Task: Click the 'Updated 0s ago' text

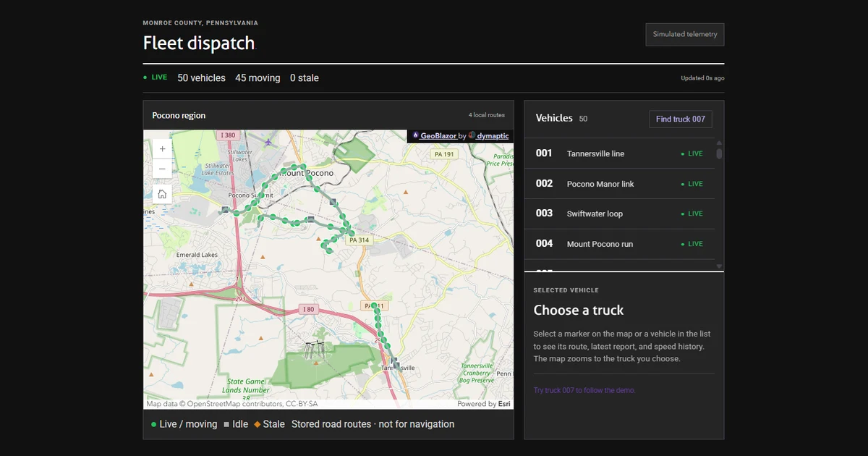Action: (x=702, y=78)
